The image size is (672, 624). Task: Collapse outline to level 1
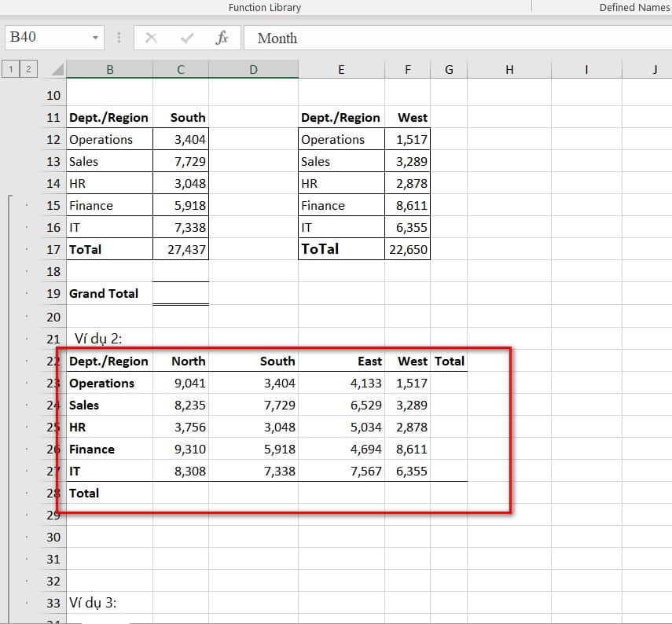pyautogui.click(x=11, y=69)
